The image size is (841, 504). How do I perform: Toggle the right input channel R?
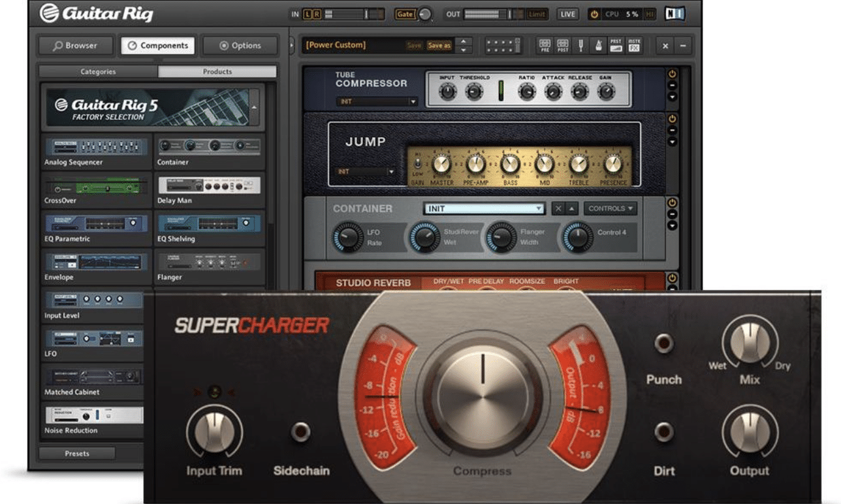317,14
